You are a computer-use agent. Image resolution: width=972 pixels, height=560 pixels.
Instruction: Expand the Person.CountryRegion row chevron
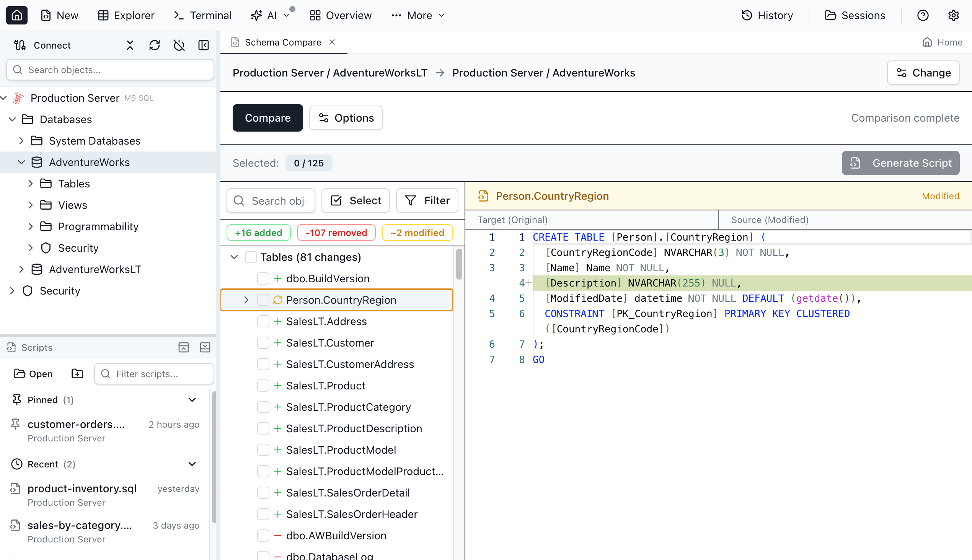pyautogui.click(x=246, y=300)
